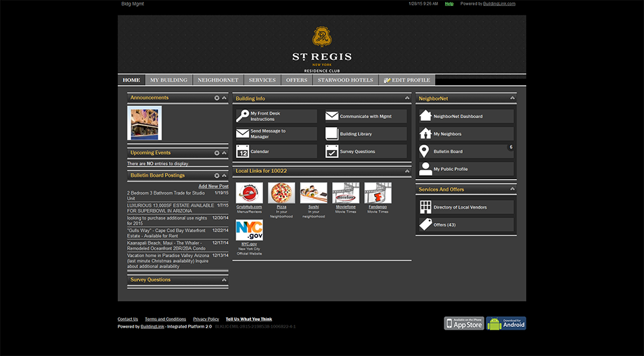This screenshot has height=356, width=644.
Task: Click the Add New Post link
Action: [214, 186]
